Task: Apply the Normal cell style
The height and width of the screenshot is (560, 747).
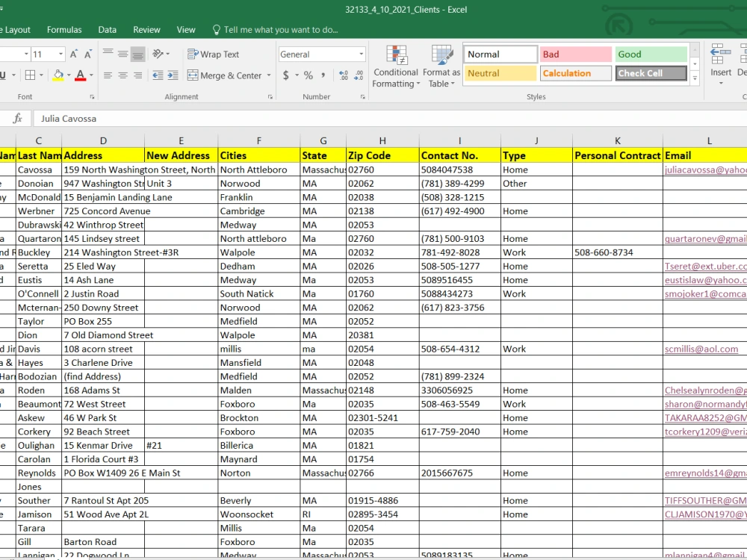Action: point(500,55)
